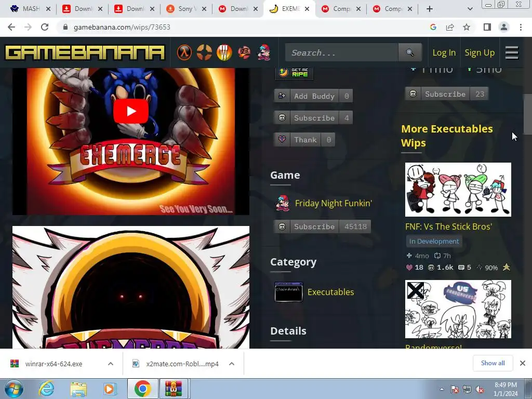Viewport: 532px width, 399px height.
Task: Click the Executables category console icon
Action: coord(288,292)
